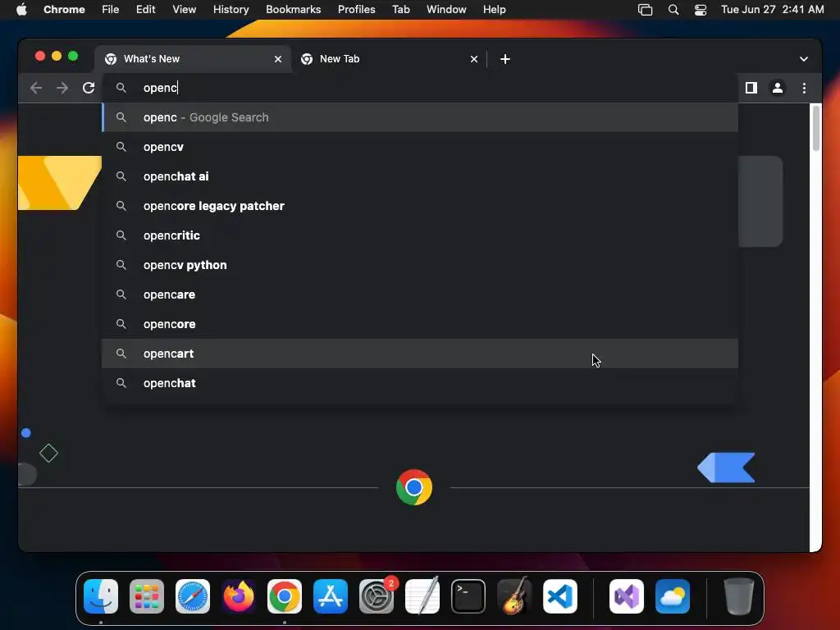Select the 'opencv python' suggestion
The image size is (840, 630).
420,265
